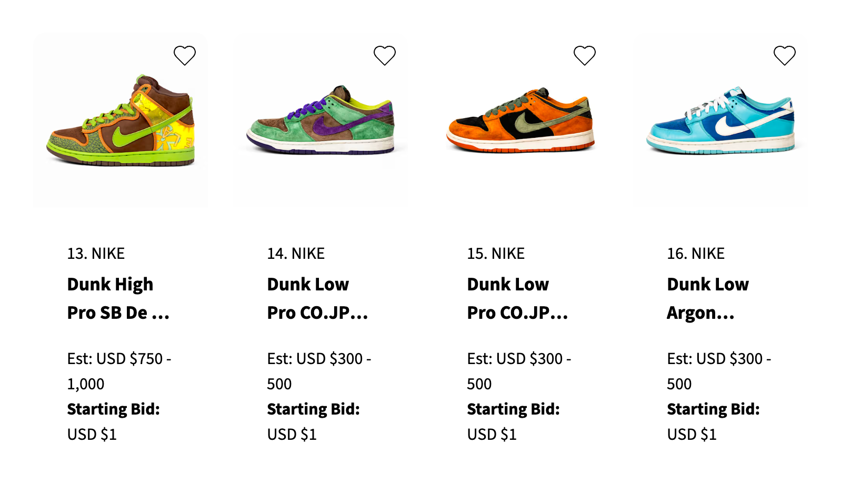
Task: Click the 13. NIKE lot label
Action: (x=96, y=254)
